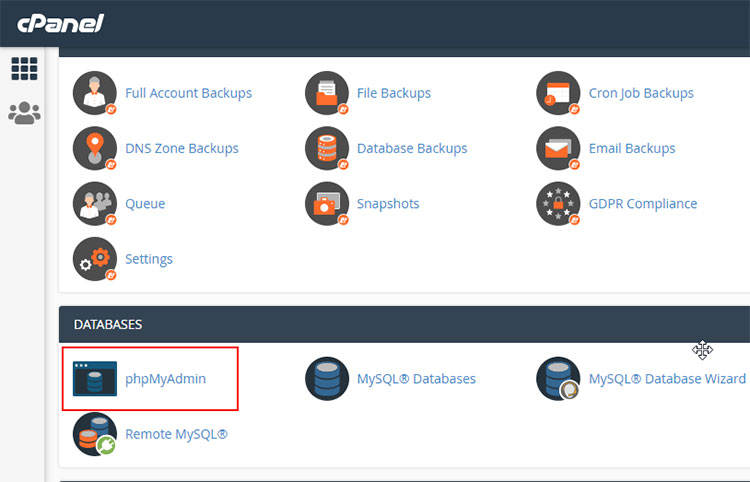
Task: Open the Database Backups icon
Action: point(327,149)
